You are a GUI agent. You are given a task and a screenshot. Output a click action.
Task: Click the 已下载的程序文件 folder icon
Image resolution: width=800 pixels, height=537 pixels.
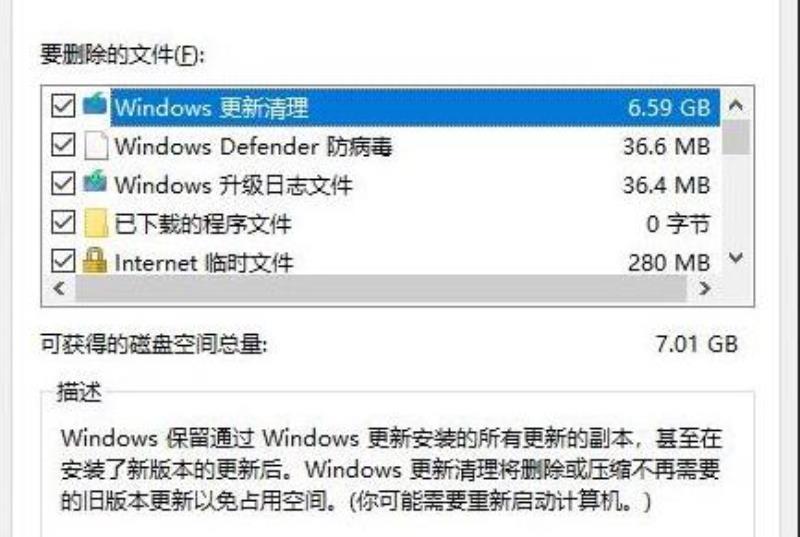(x=96, y=223)
